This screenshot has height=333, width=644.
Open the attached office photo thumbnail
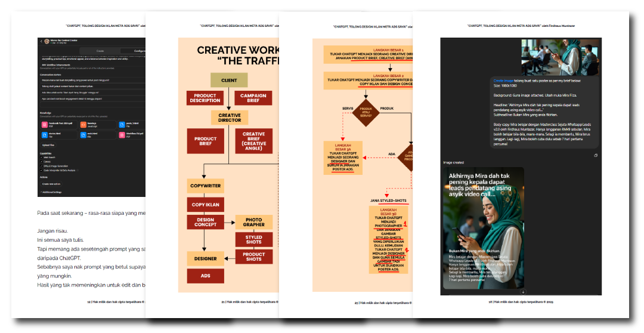pyautogui.click(x=560, y=57)
